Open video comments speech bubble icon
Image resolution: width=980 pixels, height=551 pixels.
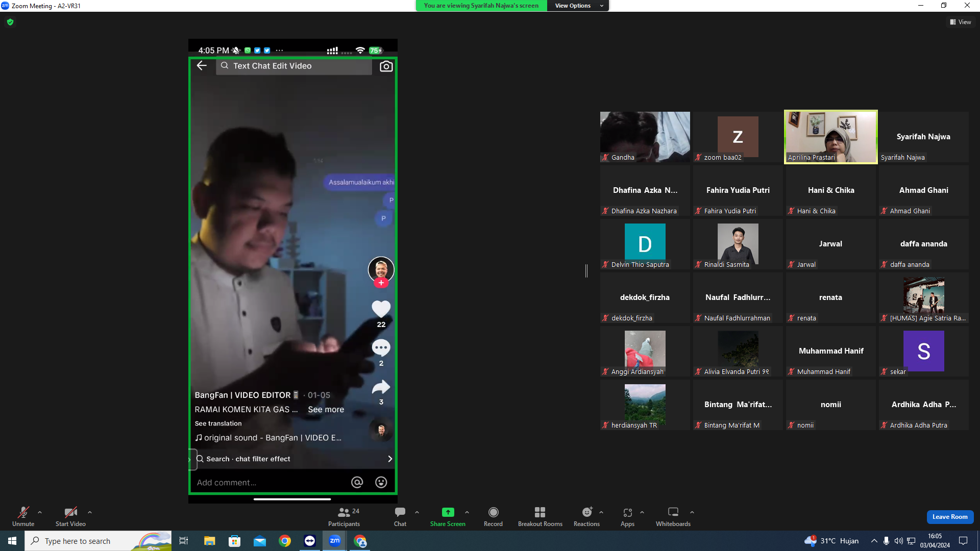pos(381,348)
